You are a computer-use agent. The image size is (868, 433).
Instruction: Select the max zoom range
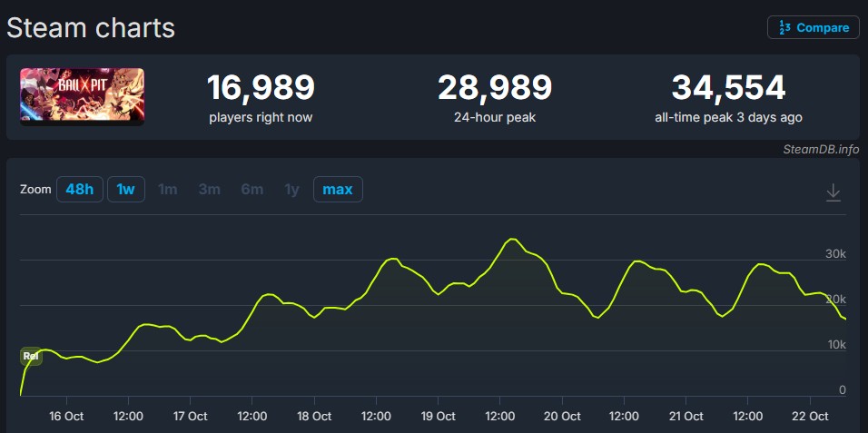pos(338,190)
